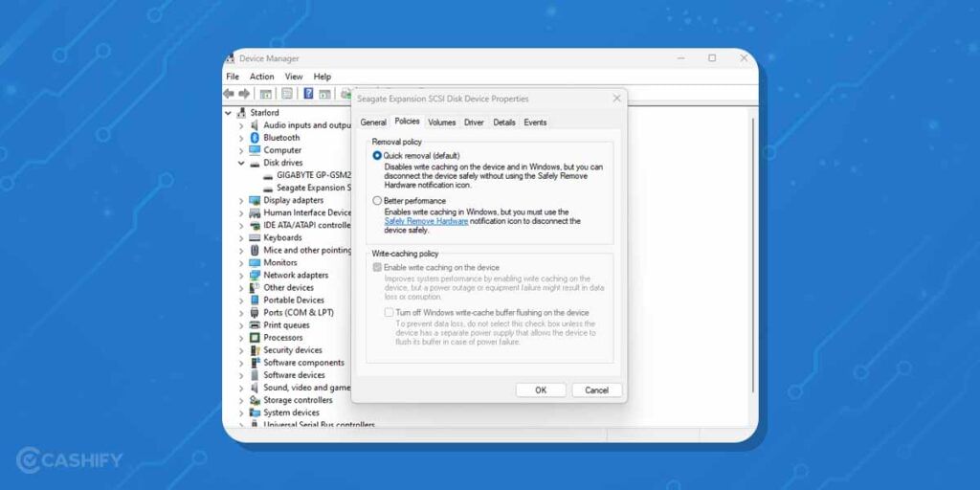Click the Ports (COM & LPT) icon

click(x=255, y=313)
